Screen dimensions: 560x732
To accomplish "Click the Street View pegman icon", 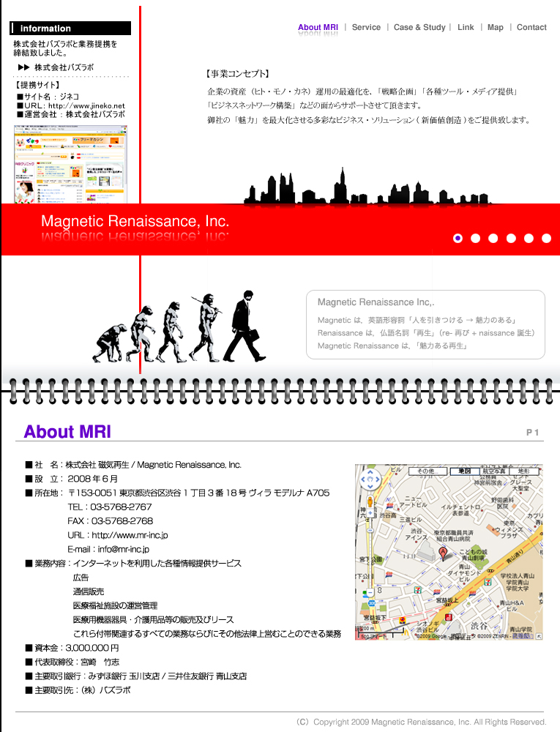I will (x=370, y=502).
